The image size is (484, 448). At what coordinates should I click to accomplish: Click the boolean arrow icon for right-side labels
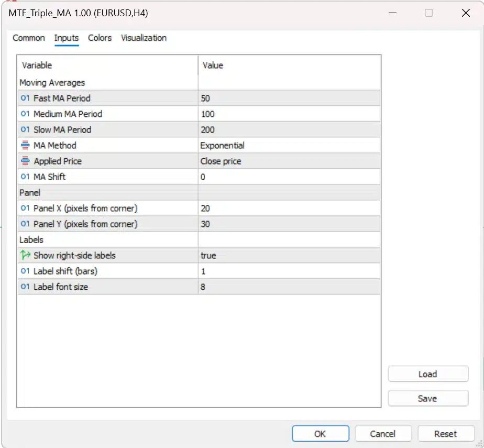pyautogui.click(x=24, y=255)
